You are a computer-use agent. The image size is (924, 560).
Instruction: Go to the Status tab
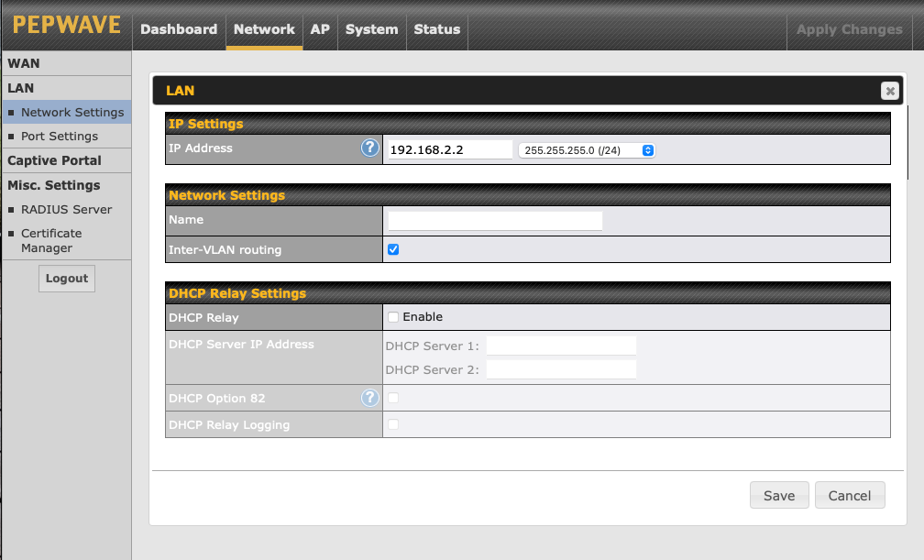[x=436, y=29]
